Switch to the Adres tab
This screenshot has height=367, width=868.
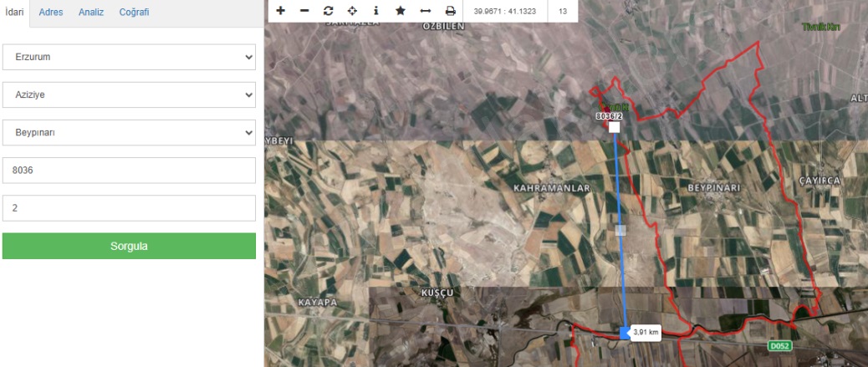(51, 13)
